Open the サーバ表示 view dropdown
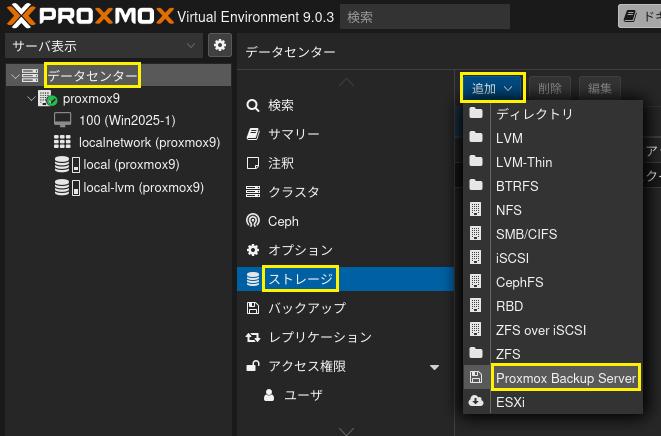661x436 pixels. [104, 46]
